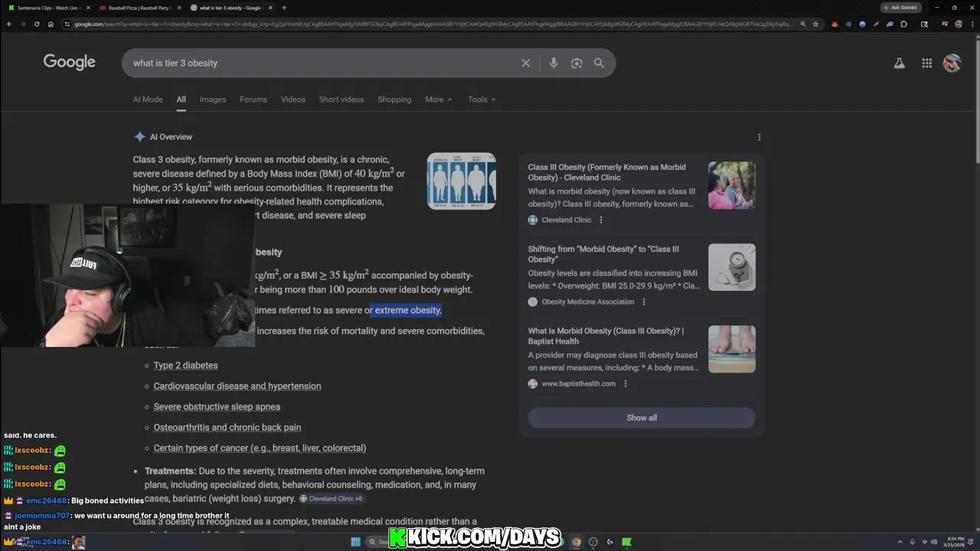This screenshot has height=551, width=980.
Task: Open the Windows Start menu
Action: [356, 542]
